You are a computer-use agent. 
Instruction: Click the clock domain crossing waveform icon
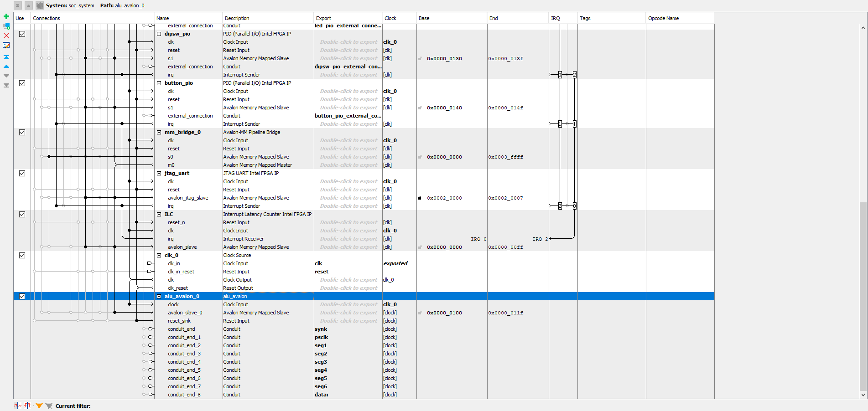[18, 405]
